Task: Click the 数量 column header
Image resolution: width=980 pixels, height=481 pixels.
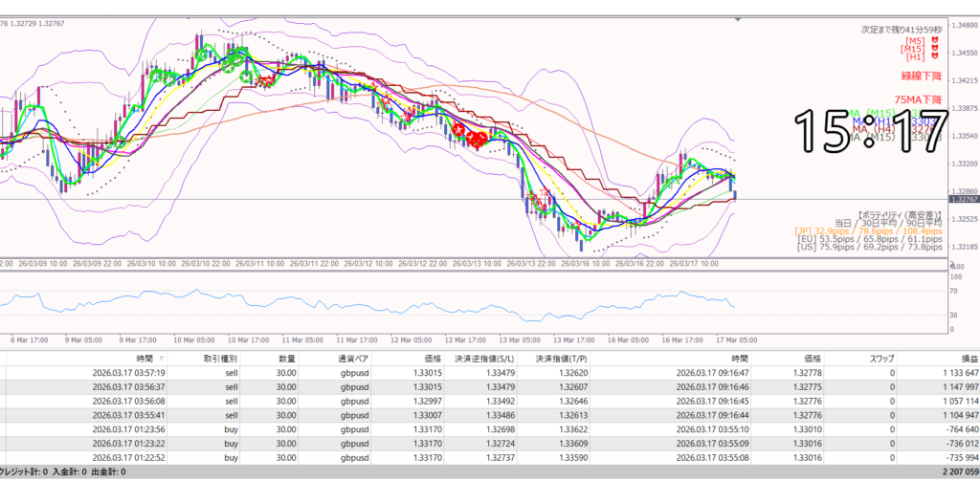Action: click(286, 359)
